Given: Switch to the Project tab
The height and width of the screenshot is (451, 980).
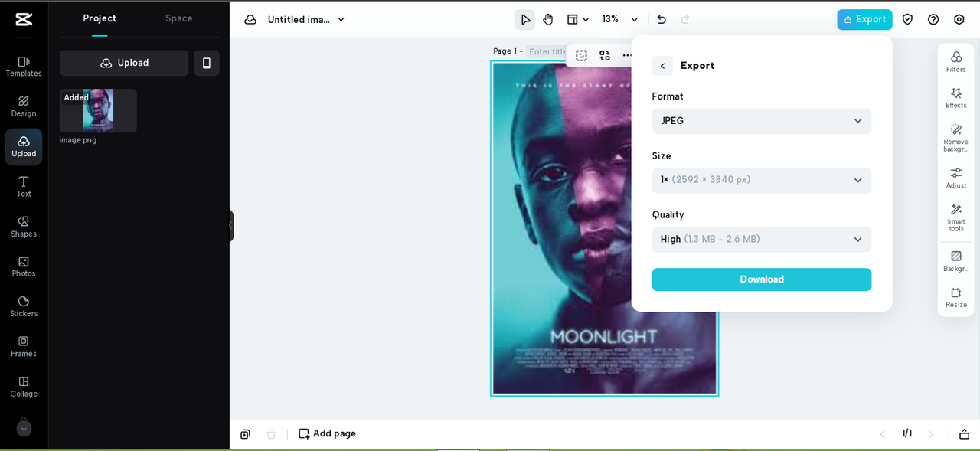Looking at the screenshot, I should [x=100, y=18].
